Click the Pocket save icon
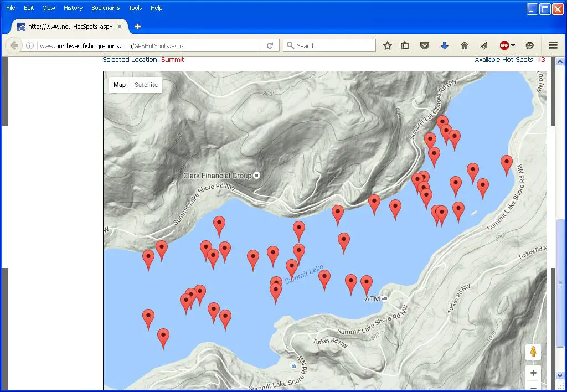Viewport: 567px width, 392px height. click(x=425, y=46)
